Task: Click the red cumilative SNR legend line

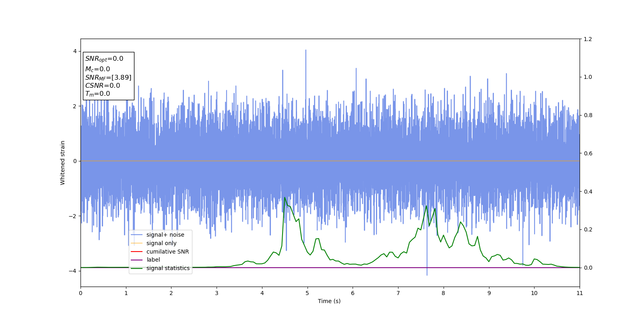Action: 137,252
